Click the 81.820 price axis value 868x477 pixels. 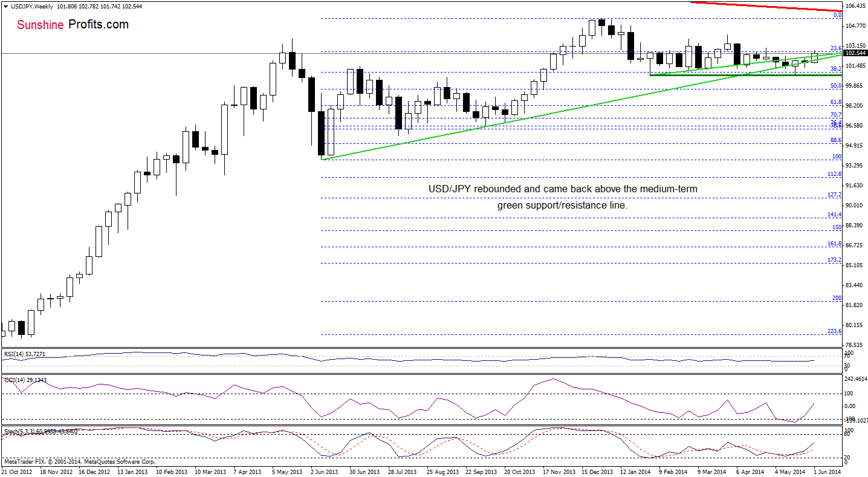[855, 305]
